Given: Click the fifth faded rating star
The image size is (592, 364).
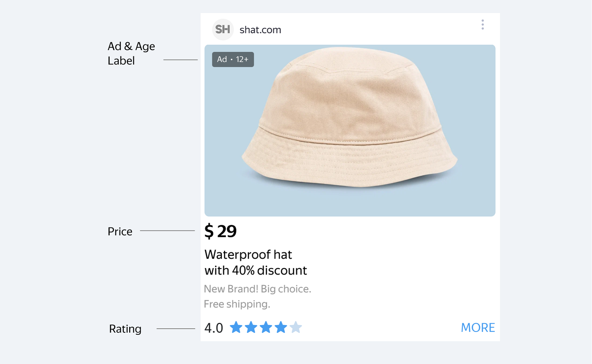Looking at the screenshot, I should (296, 327).
